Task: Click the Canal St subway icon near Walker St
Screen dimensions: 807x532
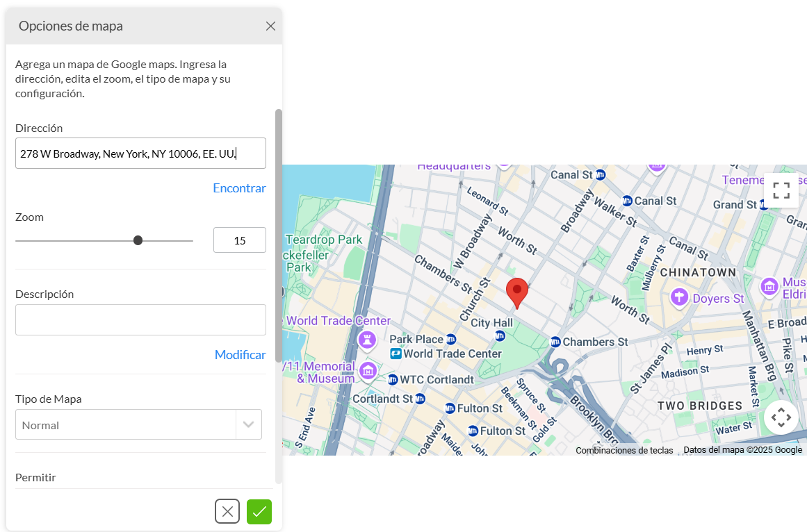Action: click(x=627, y=201)
